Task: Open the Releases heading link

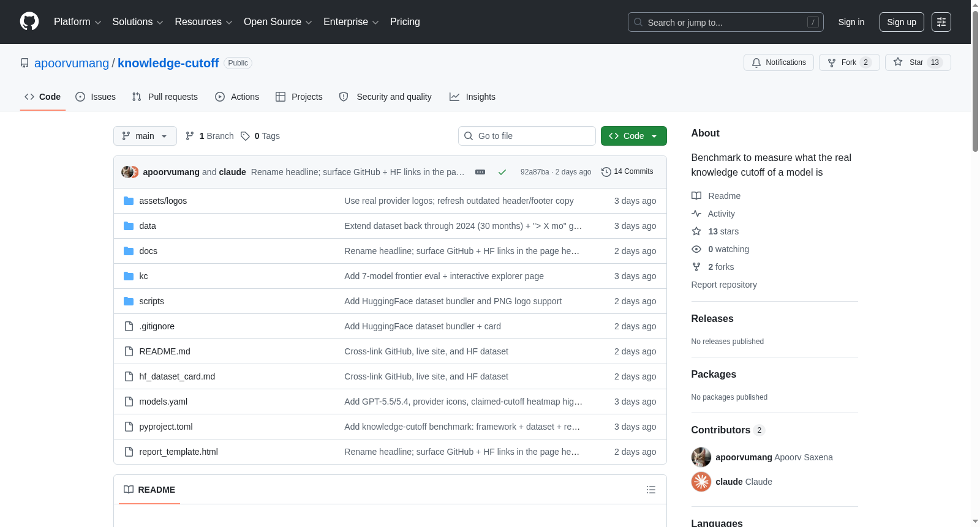Action: pos(712,319)
